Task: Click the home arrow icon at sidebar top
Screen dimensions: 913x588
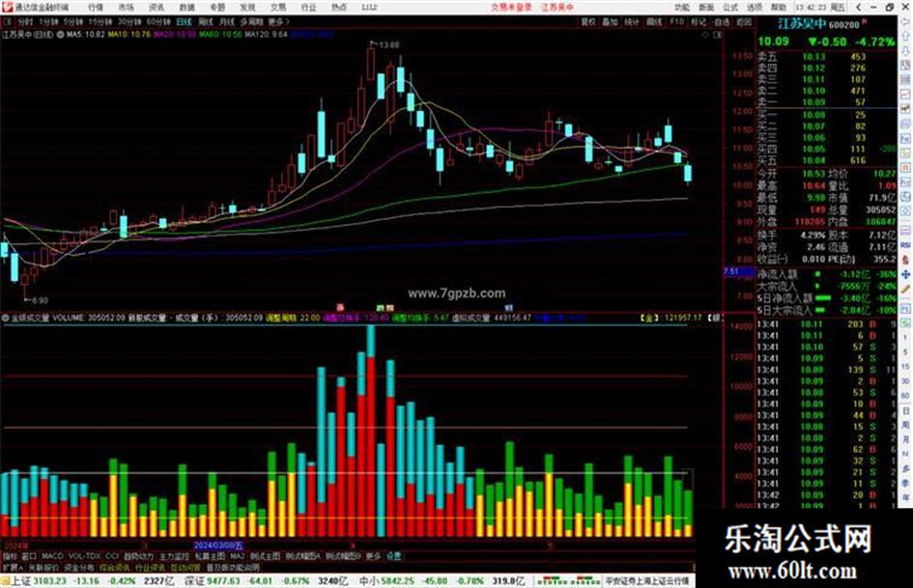Action: (906, 21)
